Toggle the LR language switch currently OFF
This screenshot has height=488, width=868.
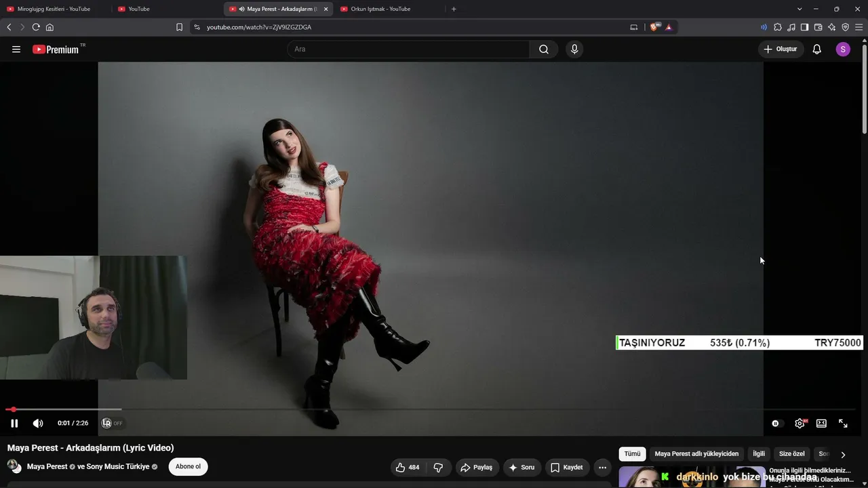[x=112, y=424]
